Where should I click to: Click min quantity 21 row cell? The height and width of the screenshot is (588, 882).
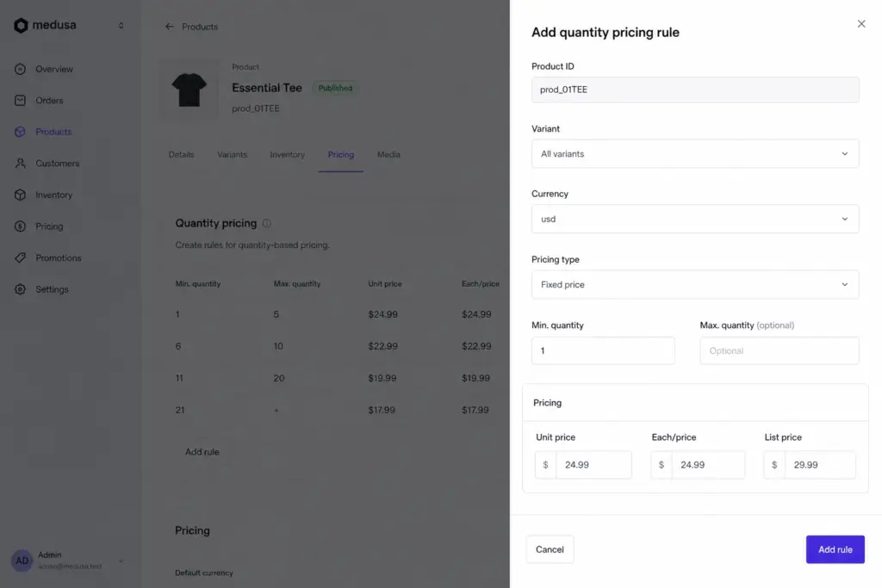[179, 410]
